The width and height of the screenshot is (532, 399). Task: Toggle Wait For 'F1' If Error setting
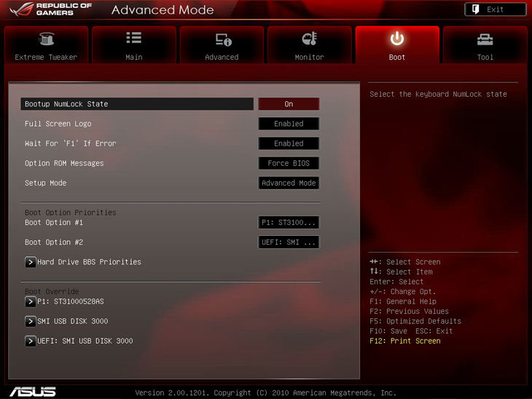289,143
